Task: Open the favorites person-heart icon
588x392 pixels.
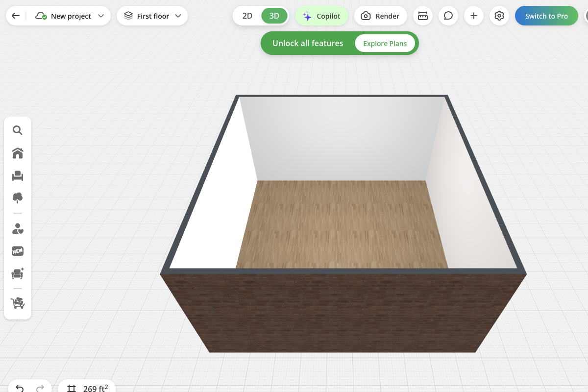Action: 18,228
